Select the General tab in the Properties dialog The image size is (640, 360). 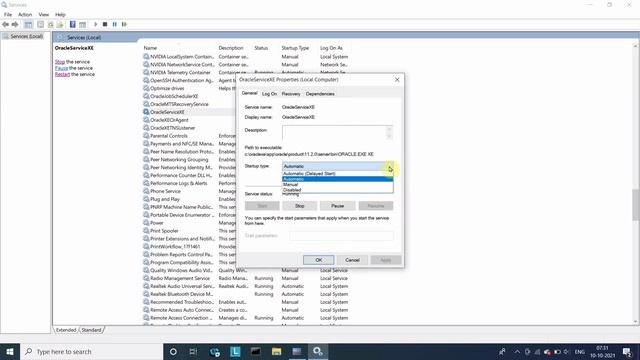[249, 93]
